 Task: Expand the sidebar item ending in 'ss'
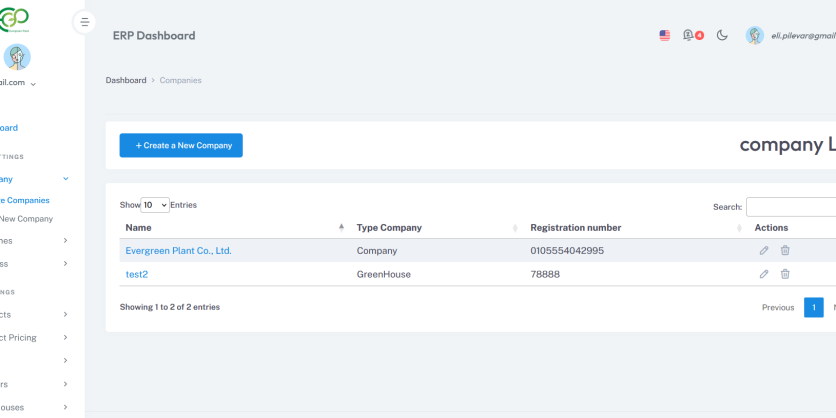point(66,263)
